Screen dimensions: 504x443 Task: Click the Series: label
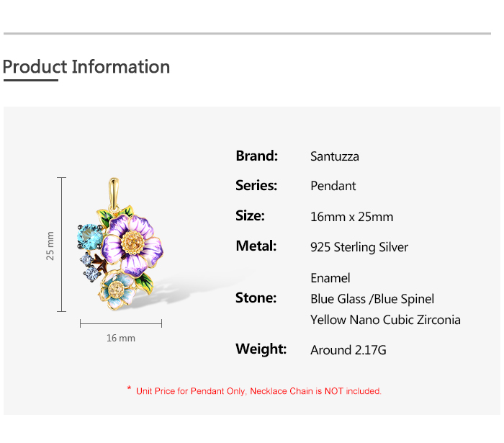pyautogui.click(x=256, y=185)
